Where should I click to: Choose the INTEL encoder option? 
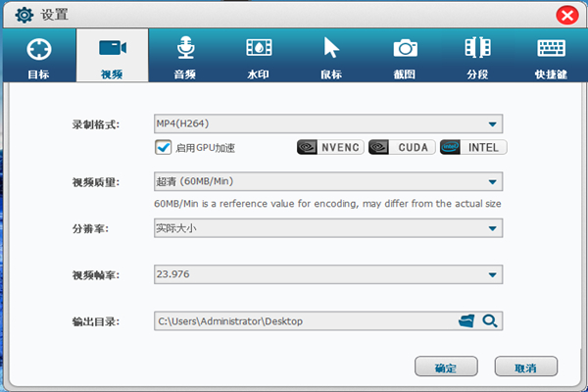pyautogui.click(x=473, y=148)
